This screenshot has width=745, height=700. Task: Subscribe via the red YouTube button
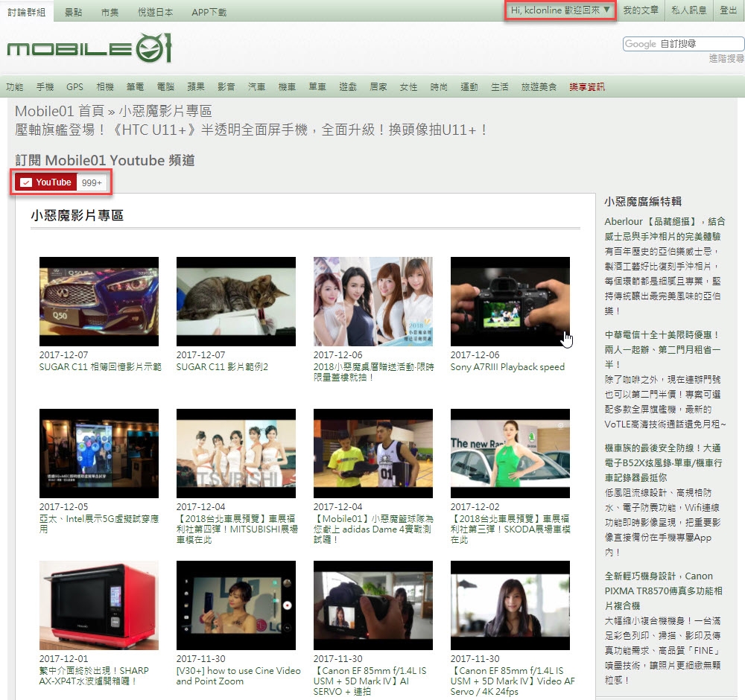[x=45, y=182]
